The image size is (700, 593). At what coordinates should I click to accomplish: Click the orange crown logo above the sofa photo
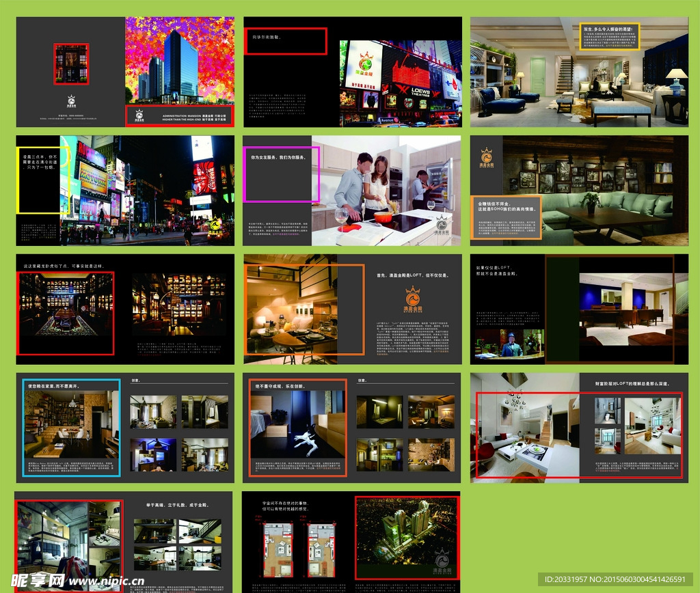486,156
